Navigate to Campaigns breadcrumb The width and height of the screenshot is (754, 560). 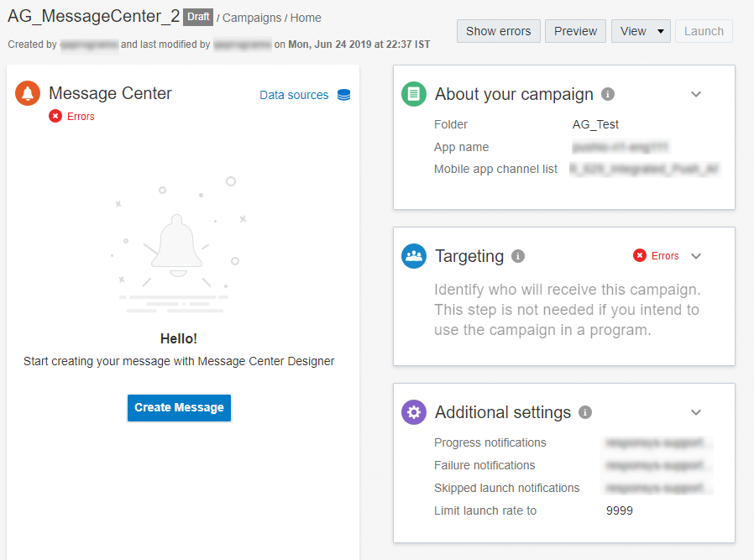[x=252, y=18]
